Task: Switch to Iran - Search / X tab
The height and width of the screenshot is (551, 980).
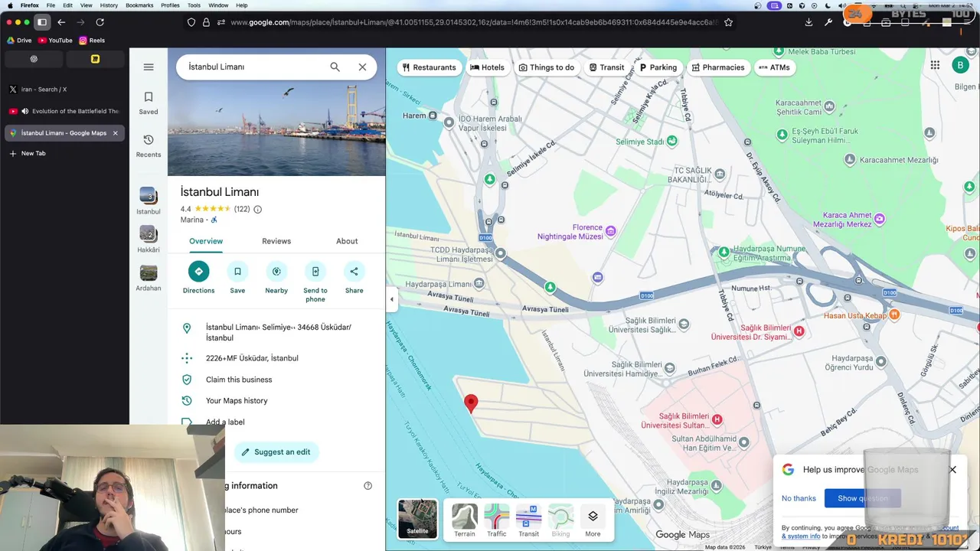Action: [64, 90]
